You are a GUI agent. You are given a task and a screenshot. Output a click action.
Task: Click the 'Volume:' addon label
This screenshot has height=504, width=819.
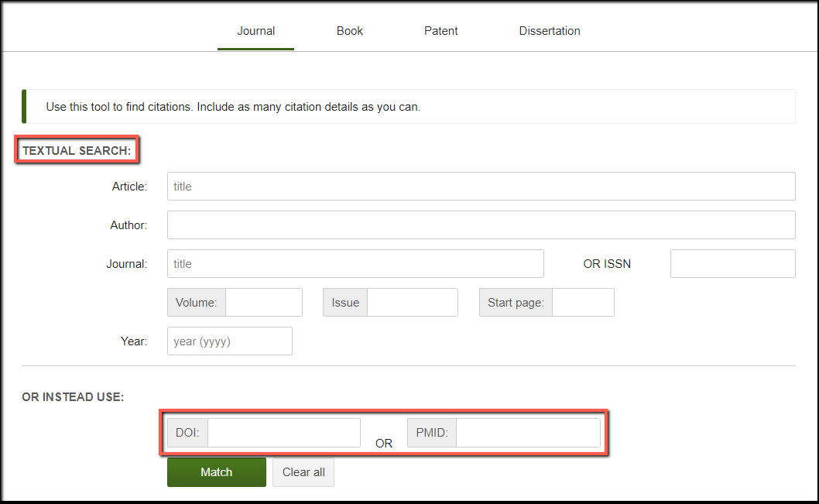pos(197,303)
